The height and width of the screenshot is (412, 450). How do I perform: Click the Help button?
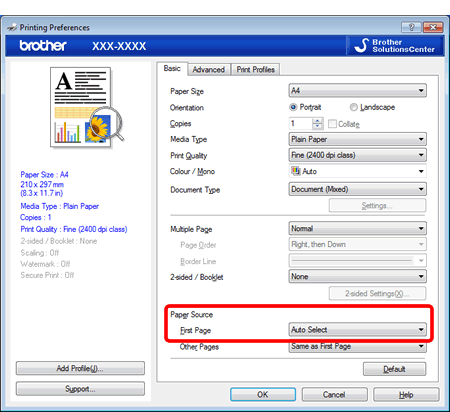pos(406,394)
